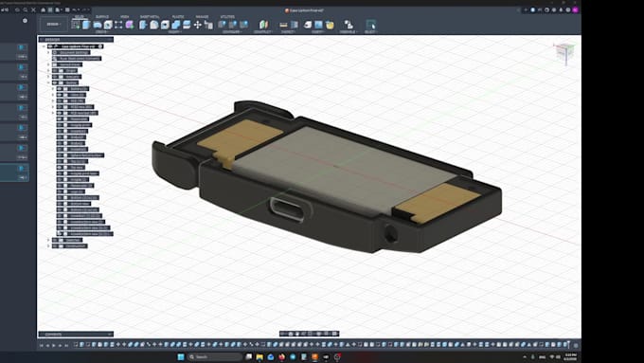Toggle visibility eye of Battery body
The image size is (644, 363).
[60, 89]
